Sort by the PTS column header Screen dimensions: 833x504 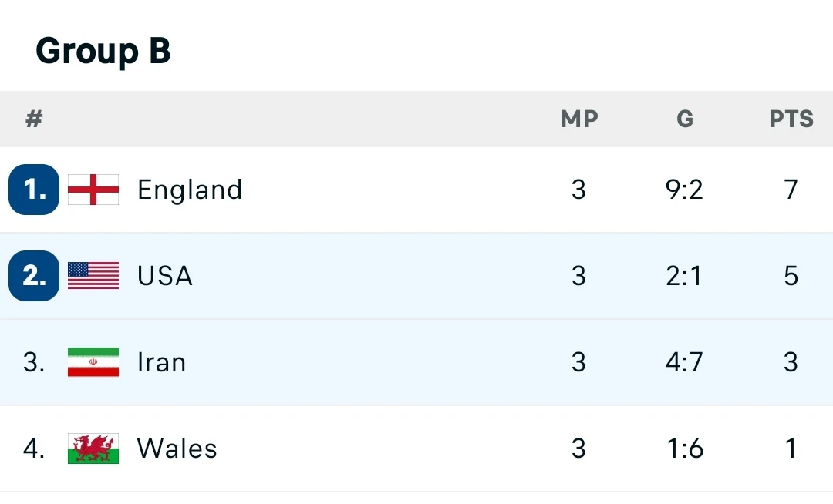(x=791, y=119)
